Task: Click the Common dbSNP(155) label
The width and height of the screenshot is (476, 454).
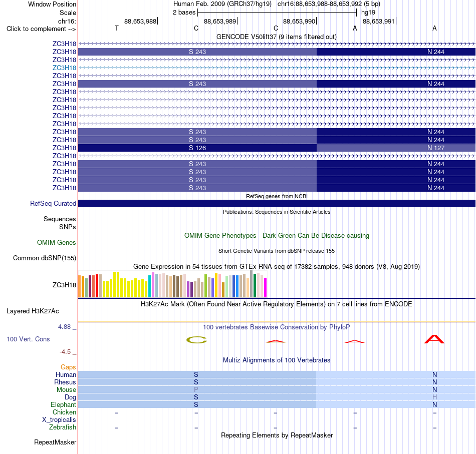Action: click(x=45, y=258)
